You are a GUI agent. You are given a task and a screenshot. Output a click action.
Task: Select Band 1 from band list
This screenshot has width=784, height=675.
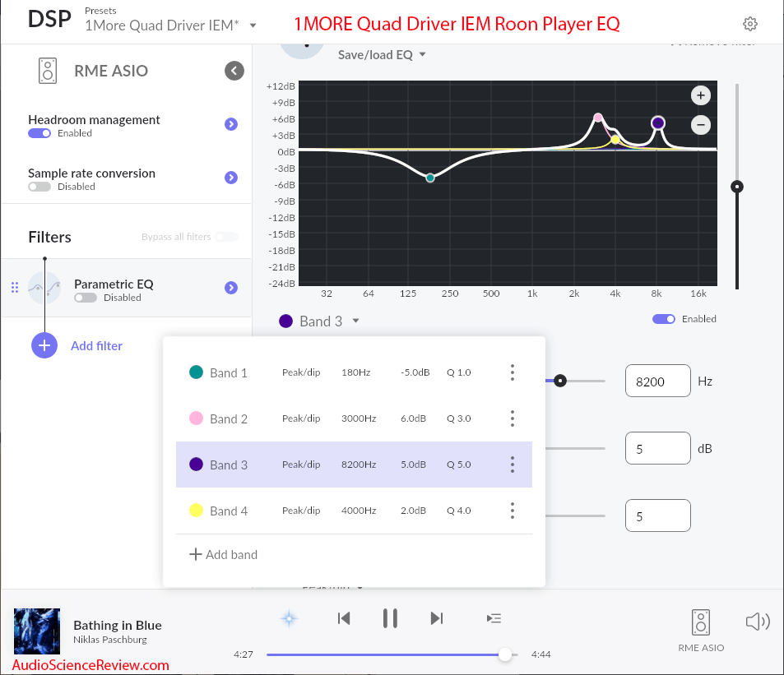[354, 372]
